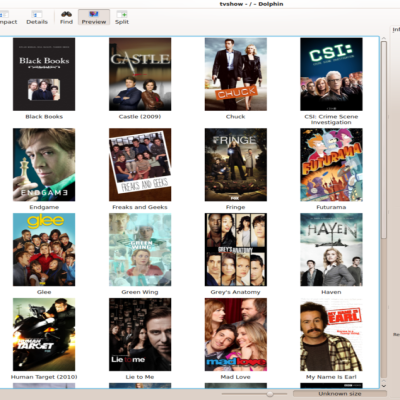This screenshot has height=400, width=400.
Task: Click the "Grey's Anatomy" label
Action: [236, 292]
